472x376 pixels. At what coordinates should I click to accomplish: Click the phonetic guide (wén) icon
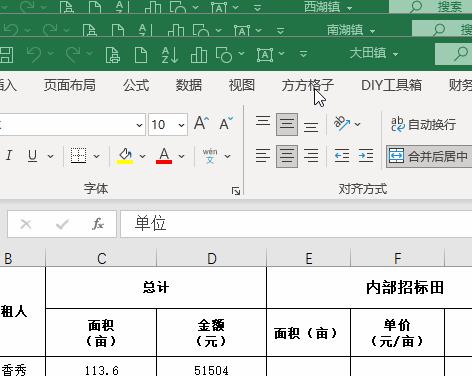pyautogui.click(x=210, y=156)
